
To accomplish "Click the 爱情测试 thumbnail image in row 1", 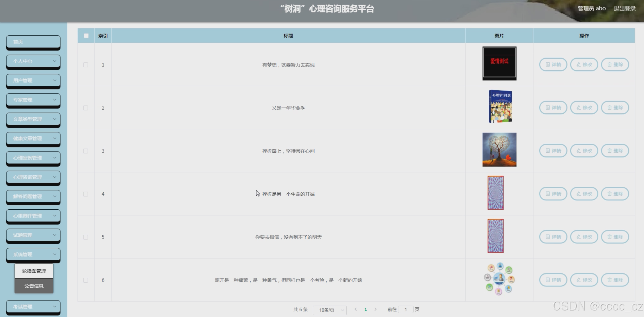I will tap(499, 63).
